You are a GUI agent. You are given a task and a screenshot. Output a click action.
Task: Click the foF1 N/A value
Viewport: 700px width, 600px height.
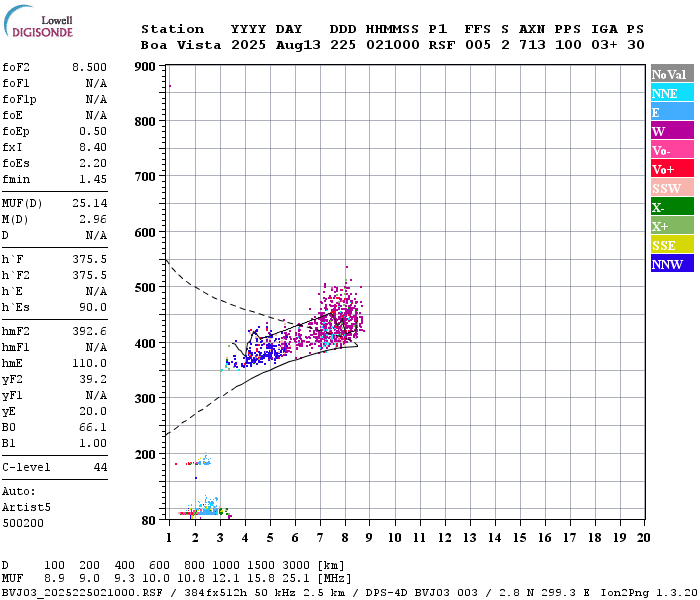(x=96, y=83)
